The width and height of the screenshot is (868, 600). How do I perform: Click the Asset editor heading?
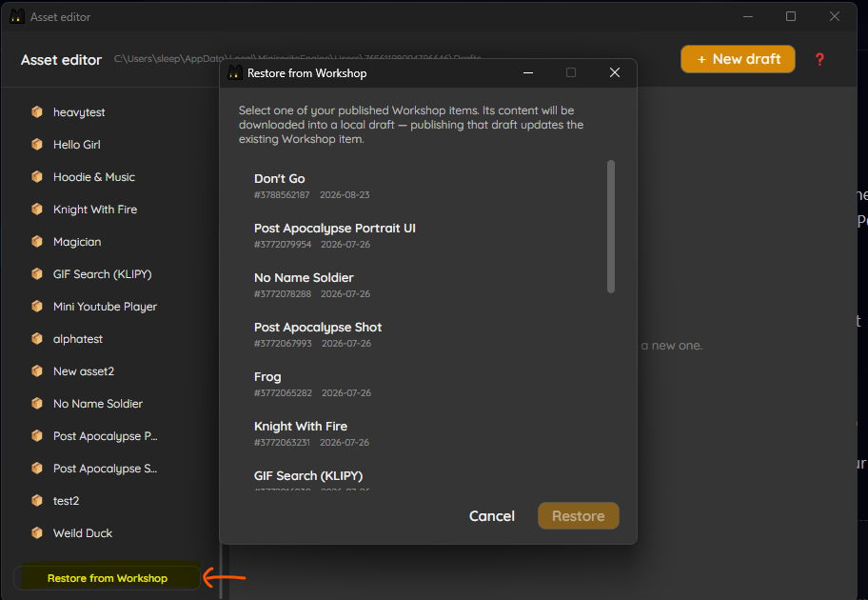click(x=62, y=60)
